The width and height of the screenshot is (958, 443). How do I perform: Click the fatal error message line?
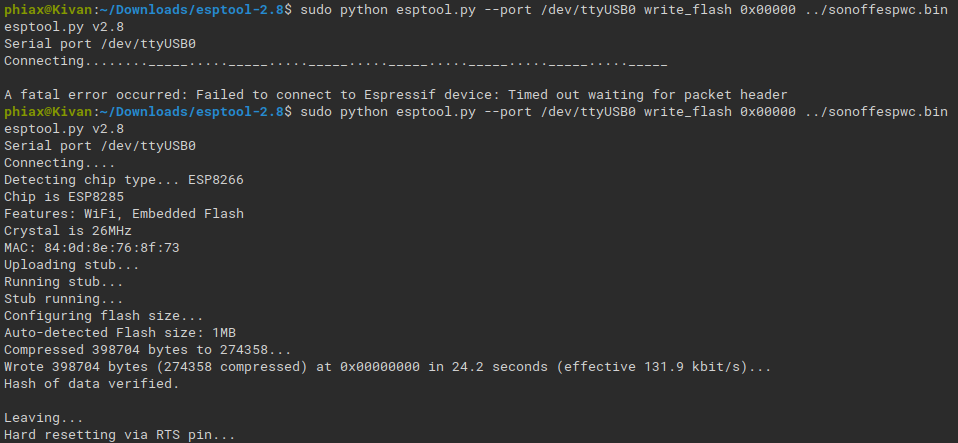click(396, 95)
